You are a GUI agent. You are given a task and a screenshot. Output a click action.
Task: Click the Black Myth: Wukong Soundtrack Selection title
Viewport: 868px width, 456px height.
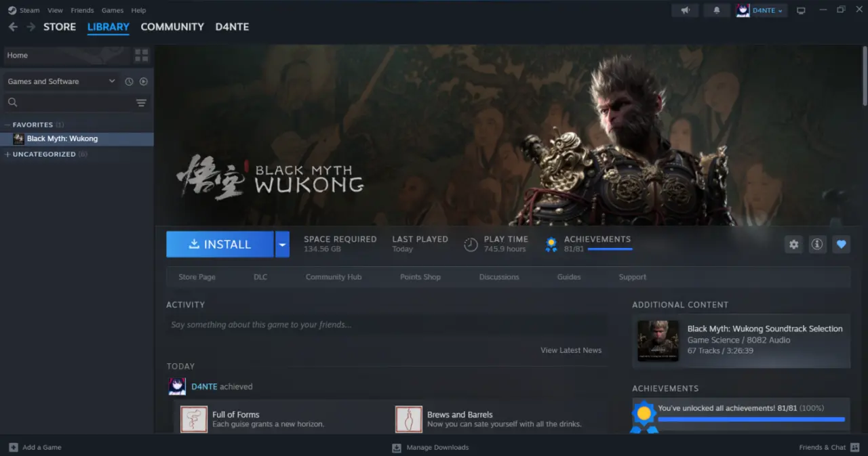coord(765,329)
